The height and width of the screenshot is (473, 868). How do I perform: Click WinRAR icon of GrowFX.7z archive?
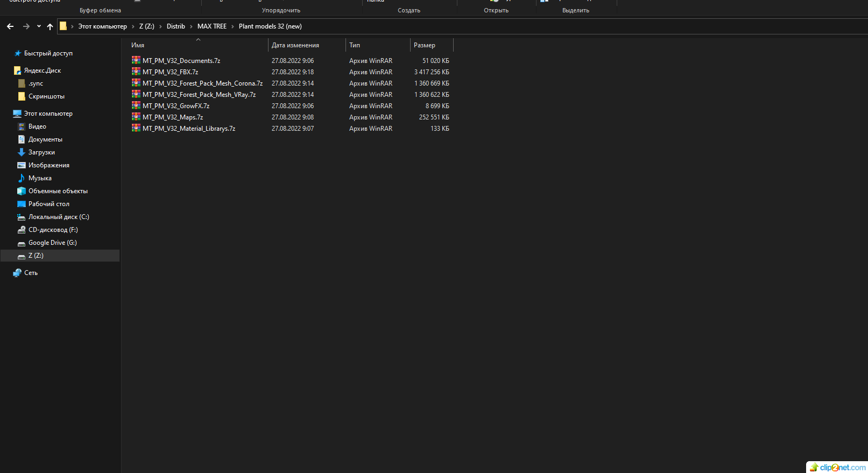point(136,105)
